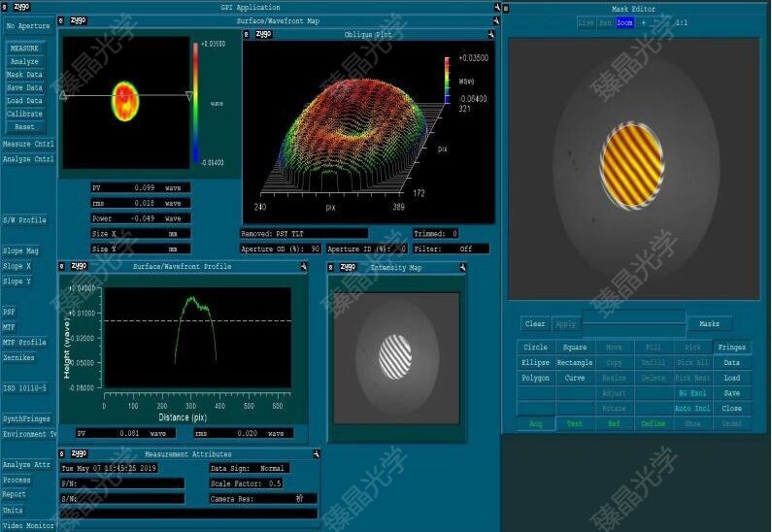The image size is (772, 532).
Task: Click the color scale bar on wavefront map
Action: tap(194, 105)
